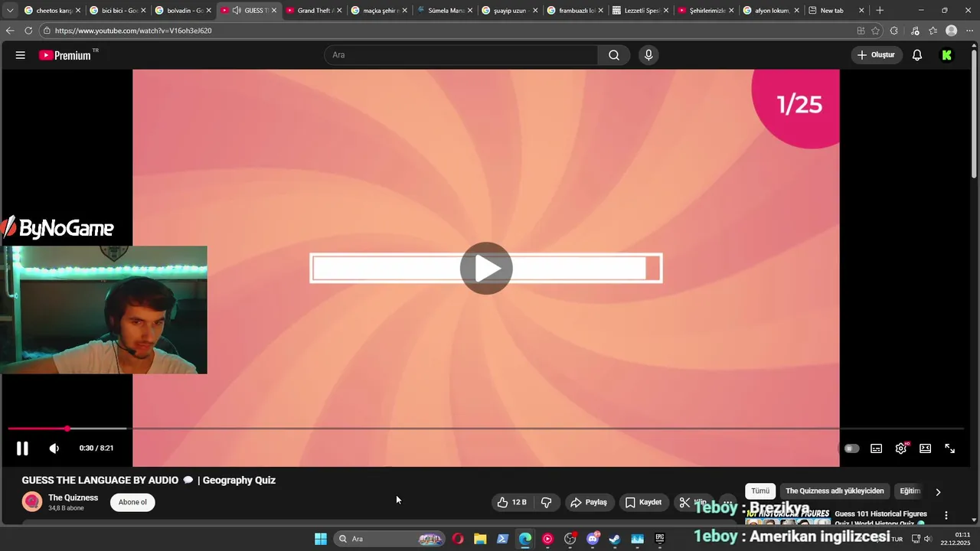The height and width of the screenshot is (551, 980).
Task: Open a new browser tab with plus
Action: pos(880,11)
